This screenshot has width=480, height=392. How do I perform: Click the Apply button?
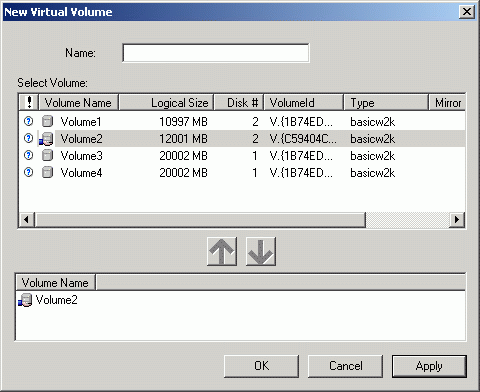tap(429, 366)
